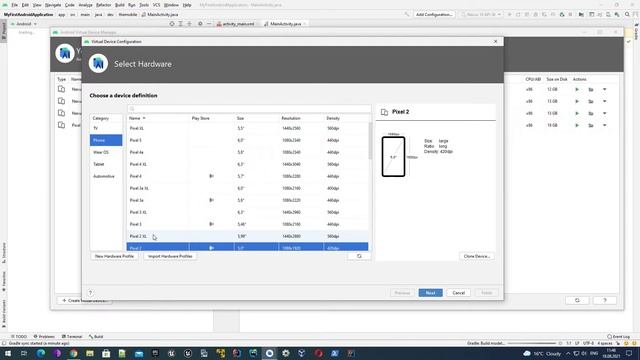
Task: Click Create Virtual Device in AVD Manager
Action: pos(84,300)
